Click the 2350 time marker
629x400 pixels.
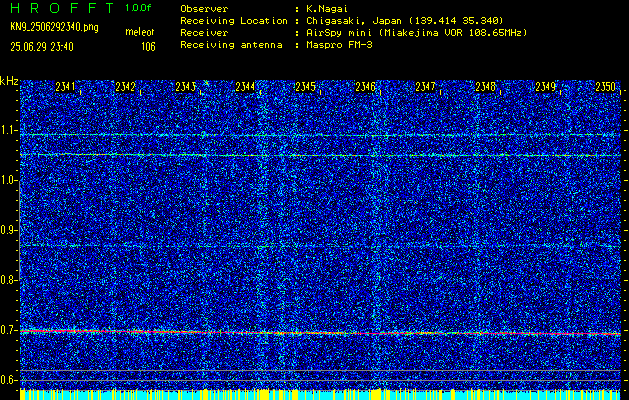point(605,87)
